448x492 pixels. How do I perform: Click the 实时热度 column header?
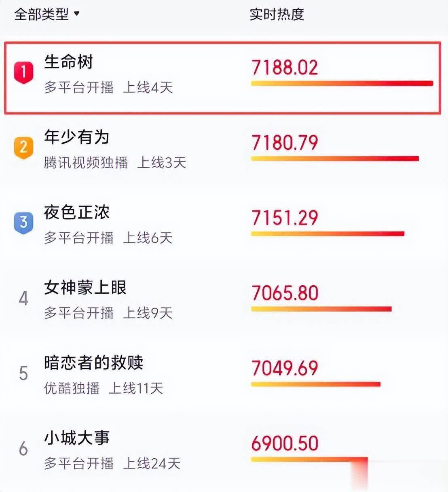click(277, 15)
